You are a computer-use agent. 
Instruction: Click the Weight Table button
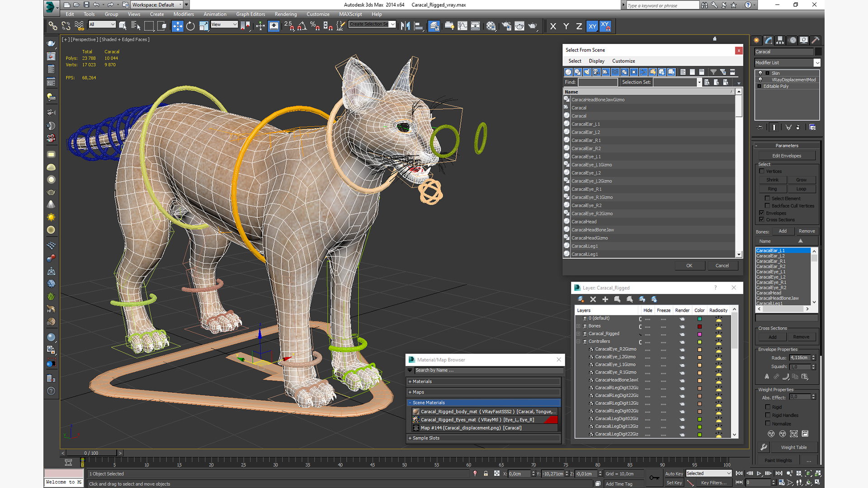click(793, 447)
